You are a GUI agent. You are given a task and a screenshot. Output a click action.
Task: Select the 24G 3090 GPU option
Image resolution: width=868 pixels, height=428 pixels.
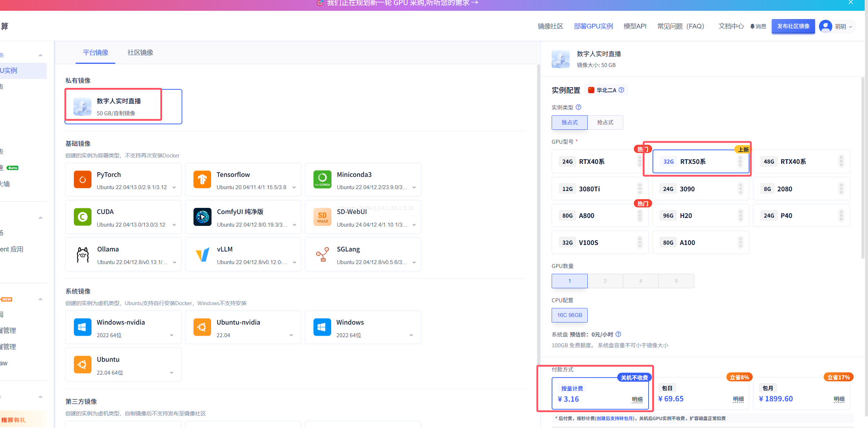701,189
